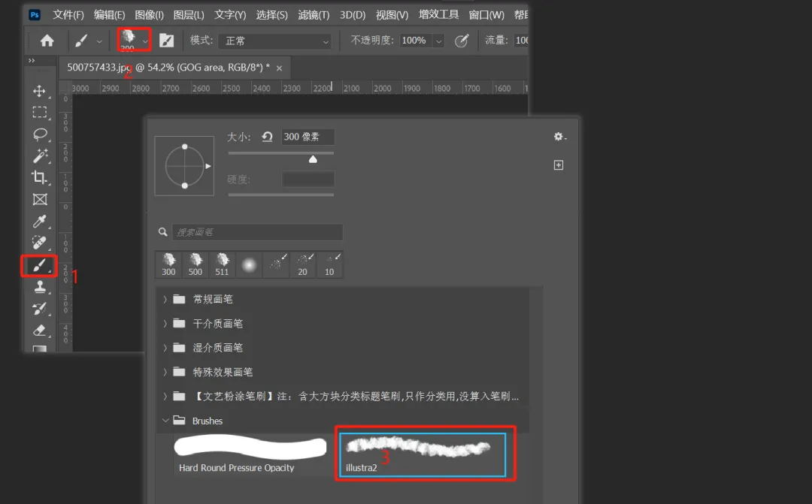
Task: Select the unlabeled scatter recent brush
Action: point(276,264)
